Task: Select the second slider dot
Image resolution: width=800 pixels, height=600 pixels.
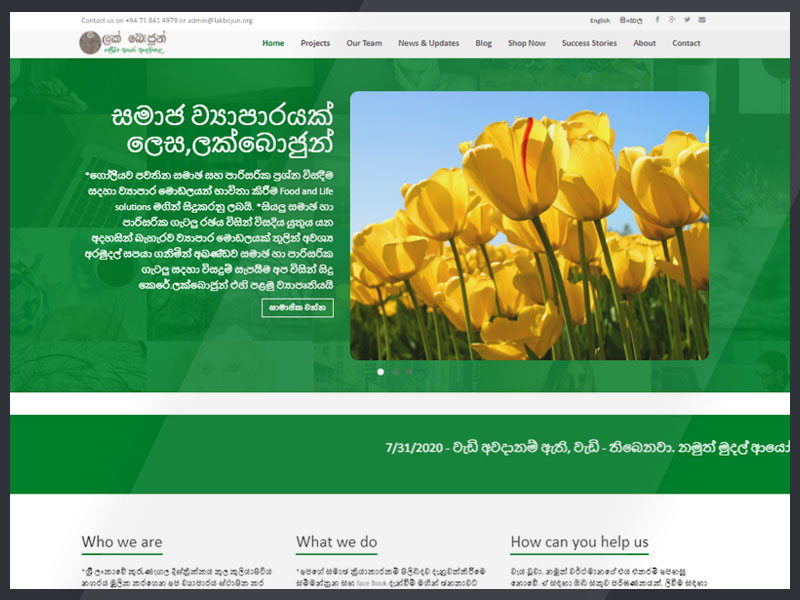Action: pos(395,371)
